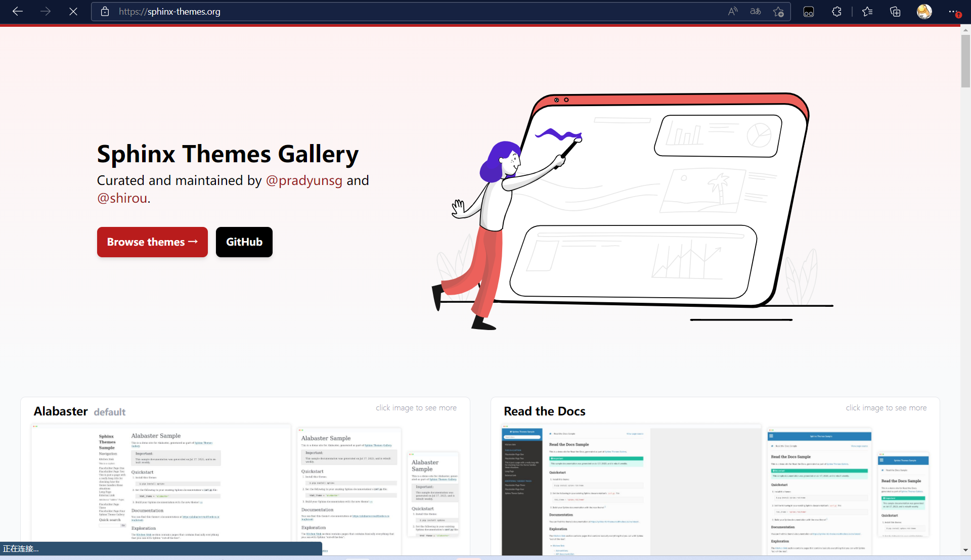Follow the @pradyunsg link
Image resolution: width=971 pixels, height=560 pixels.
pyautogui.click(x=304, y=180)
